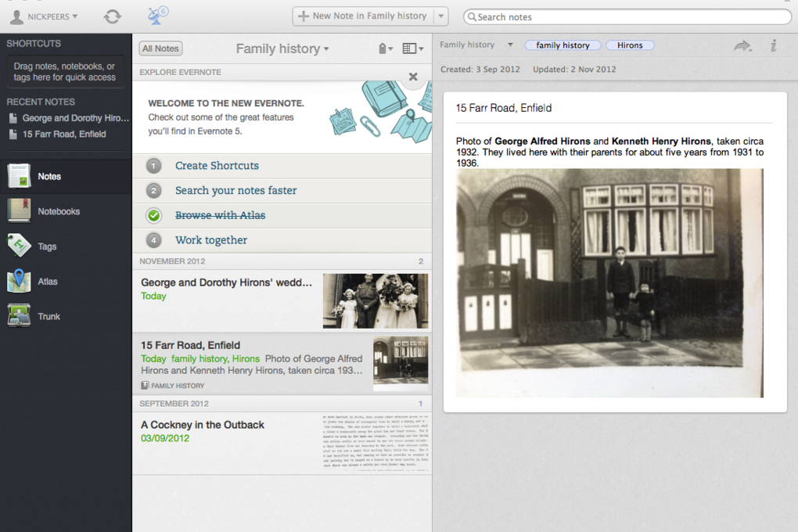Click the note body text about George Alfred Hirons
The image size is (798, 532).
click(609, 153)
